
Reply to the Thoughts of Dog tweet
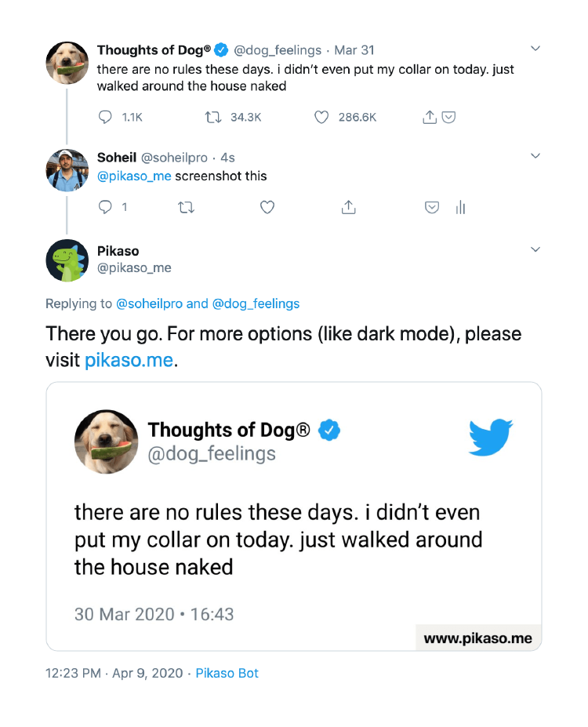107,118
